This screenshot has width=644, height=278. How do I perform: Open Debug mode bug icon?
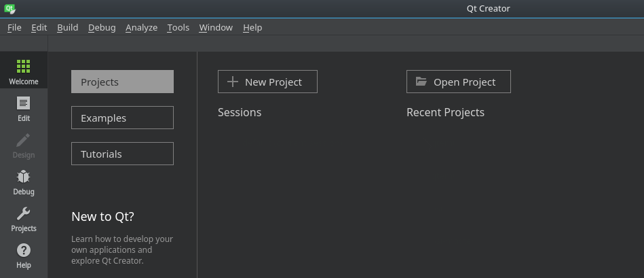pos(23,177)
